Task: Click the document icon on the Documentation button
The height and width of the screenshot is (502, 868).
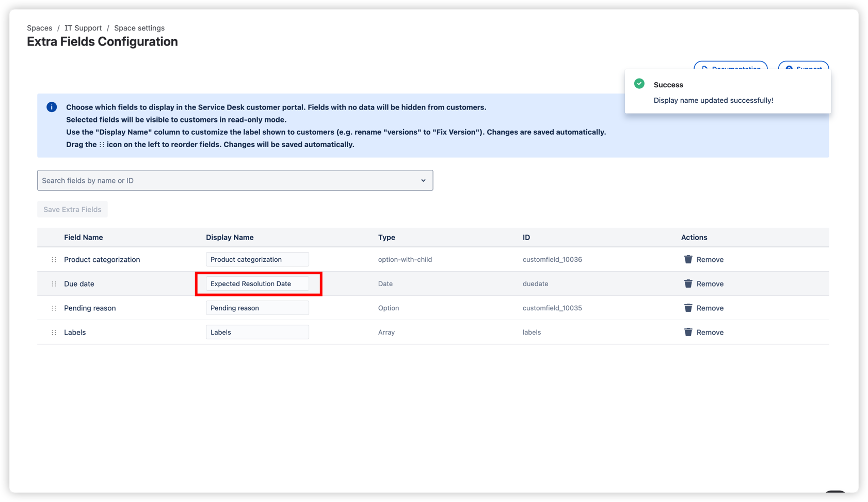Action: tap(705, 69)
